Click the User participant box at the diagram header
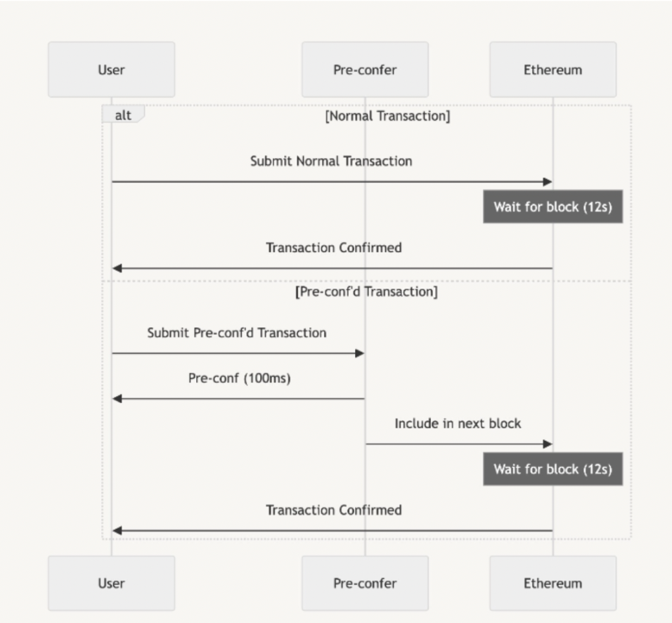 click(111, 70)
